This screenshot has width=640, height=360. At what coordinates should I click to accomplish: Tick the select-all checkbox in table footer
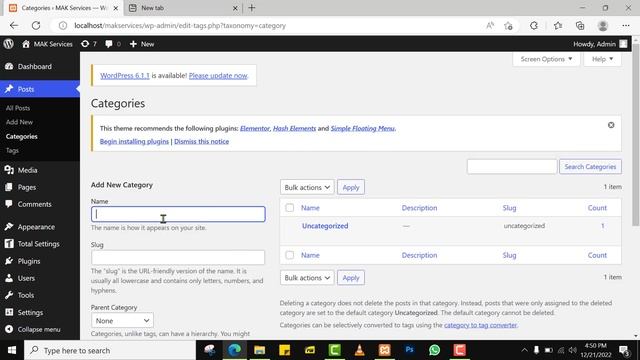[289, 255]
